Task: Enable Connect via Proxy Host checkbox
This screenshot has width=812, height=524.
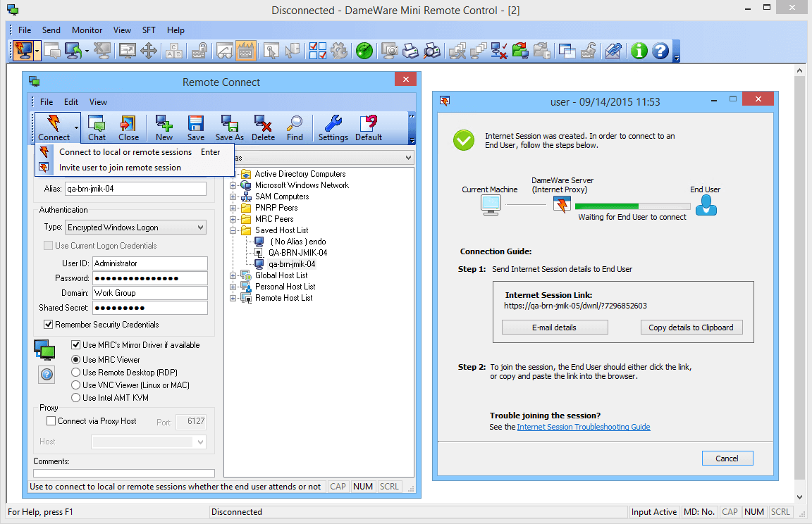Action: pyautogui.click(x=51, y=421)
